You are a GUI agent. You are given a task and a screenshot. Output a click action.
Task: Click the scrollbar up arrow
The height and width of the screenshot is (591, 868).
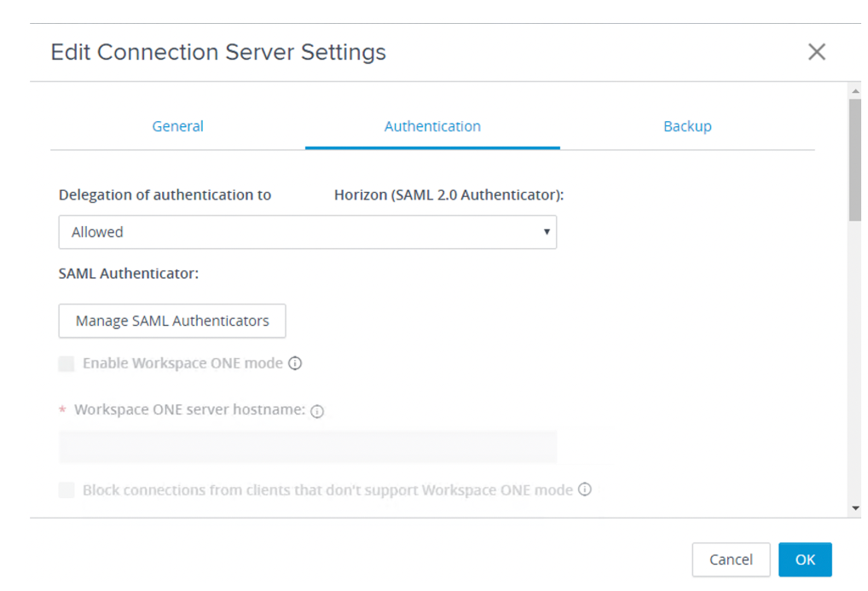tap(855, 90)
